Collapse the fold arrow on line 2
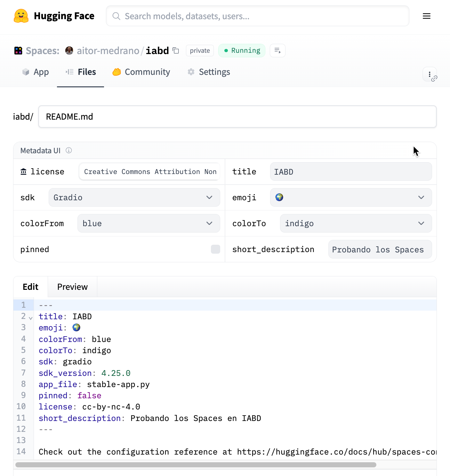Image resolution: width=450 pixels, height=476 pixels. point(31,318)
